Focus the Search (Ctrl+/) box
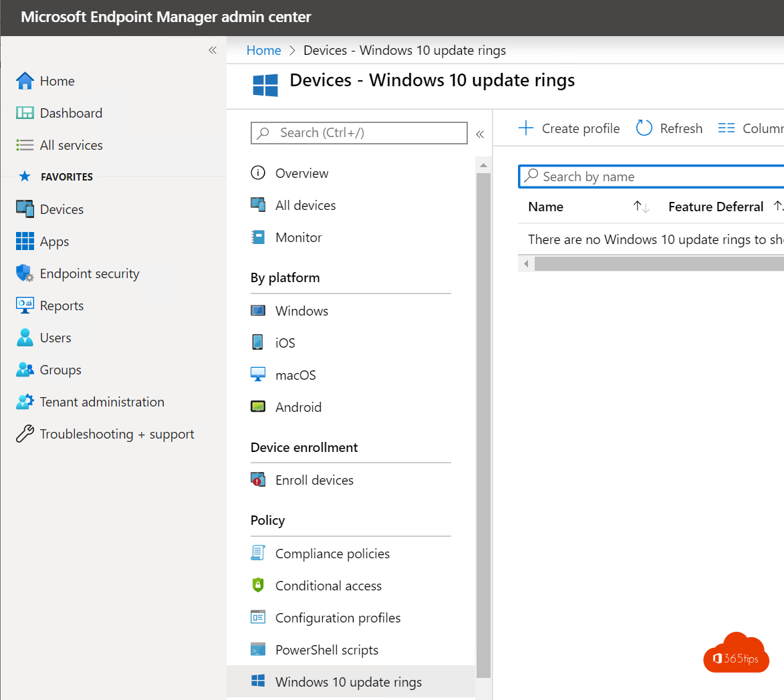 [x=359, y=133]
